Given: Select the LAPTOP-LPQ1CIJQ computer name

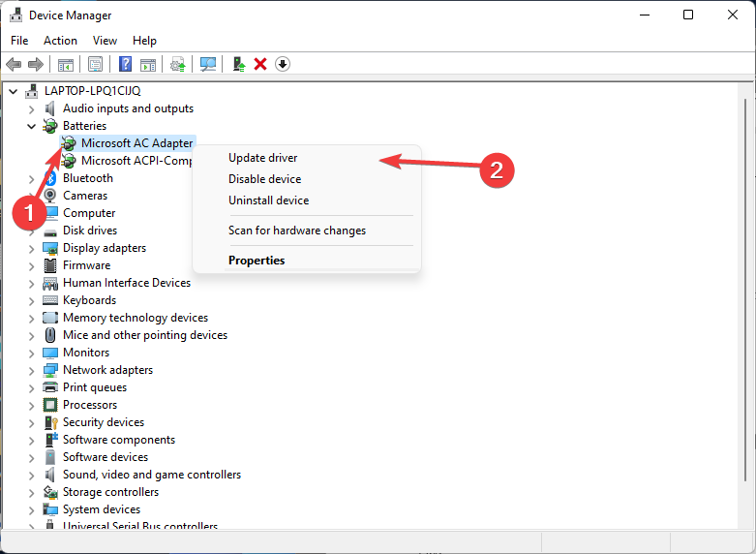Looking at the screenshot, I should click(x=93, y=91).
